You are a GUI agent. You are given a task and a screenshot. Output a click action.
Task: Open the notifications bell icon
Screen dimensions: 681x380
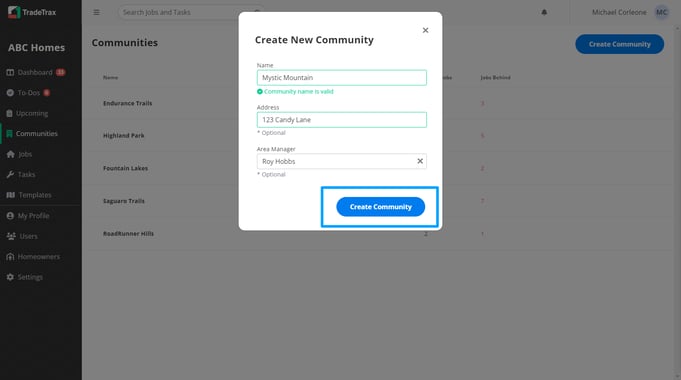click(544, 12)
